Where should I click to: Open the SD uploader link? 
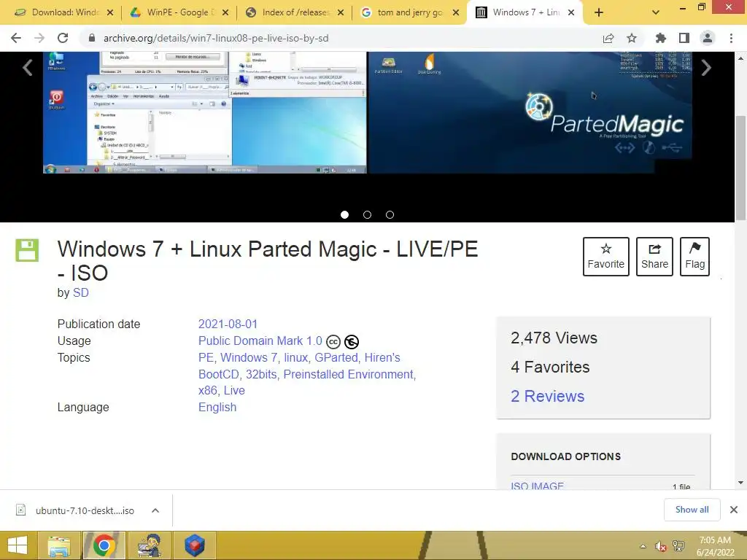[x=80, y=293]
